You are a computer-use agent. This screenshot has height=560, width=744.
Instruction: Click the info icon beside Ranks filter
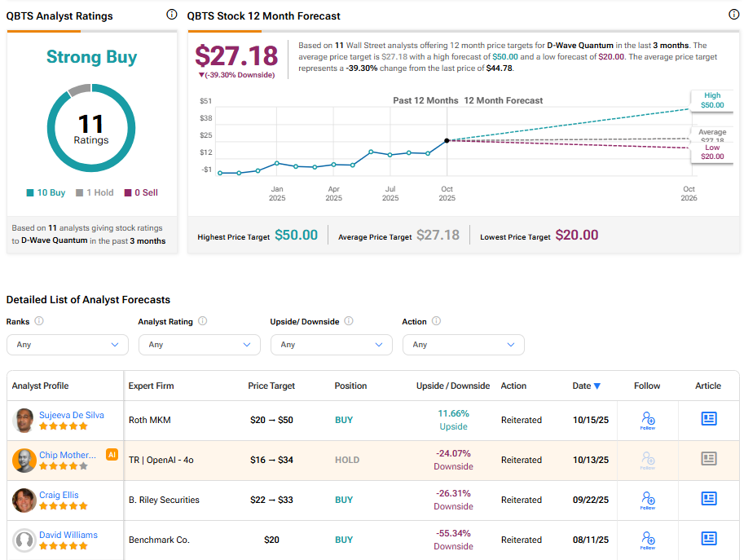pyautogui.click(x=39, y=322)
